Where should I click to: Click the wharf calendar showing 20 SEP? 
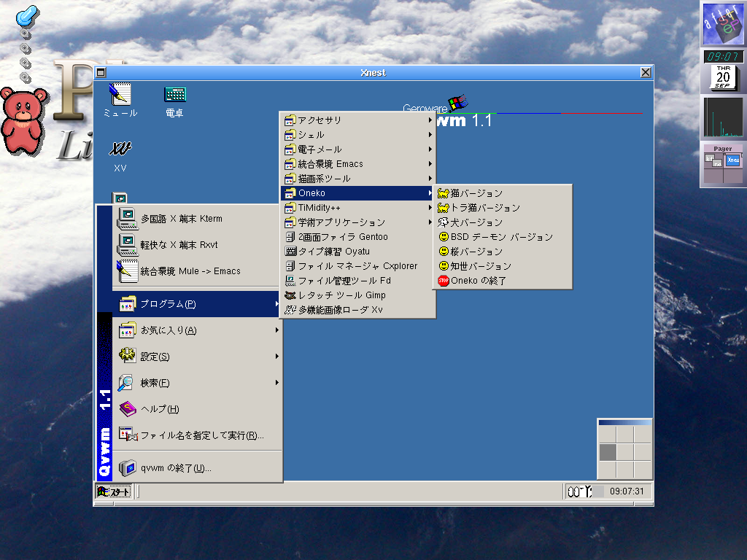(723, 77)
